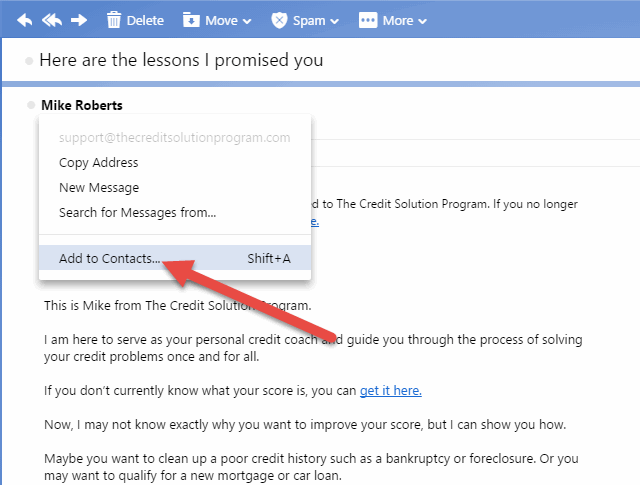Click the Forward arrow icon
Screen dimensions: 640x485
coord(79,20)
